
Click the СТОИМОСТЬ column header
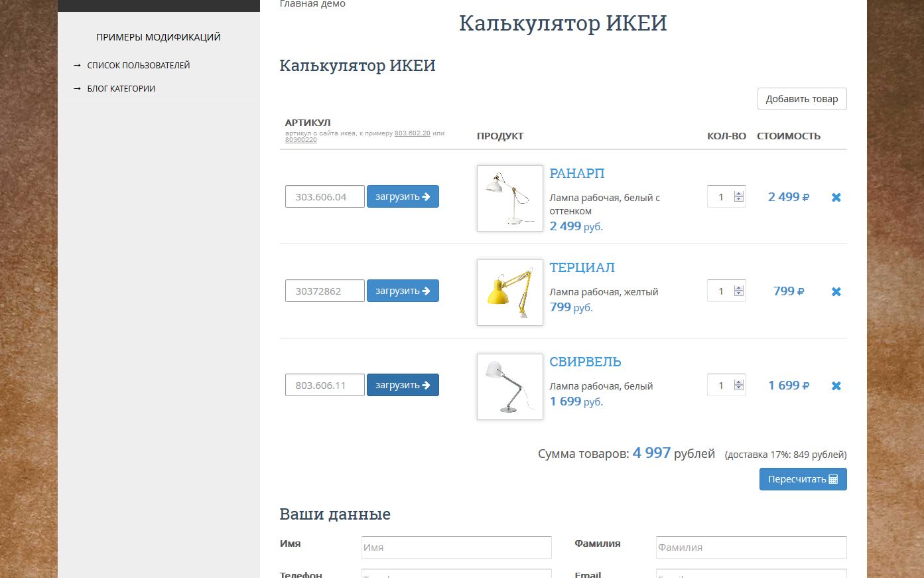click(x=789, y=136)
